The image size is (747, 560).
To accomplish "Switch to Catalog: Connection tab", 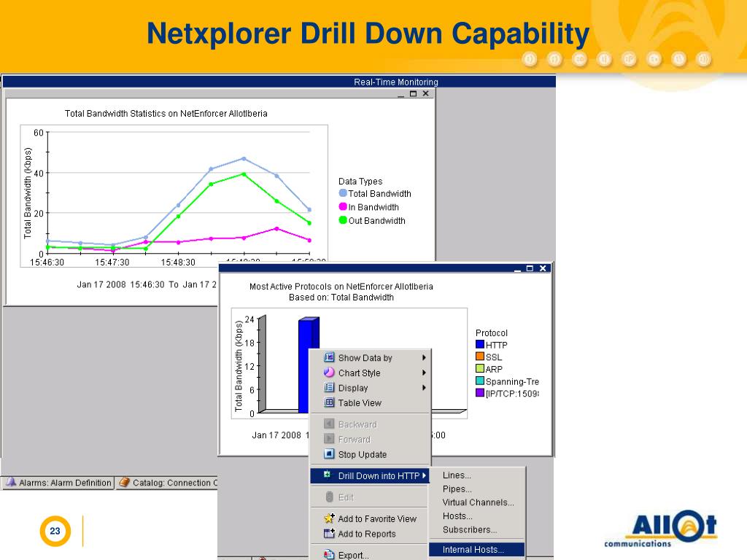I will [x=167, y=483].
